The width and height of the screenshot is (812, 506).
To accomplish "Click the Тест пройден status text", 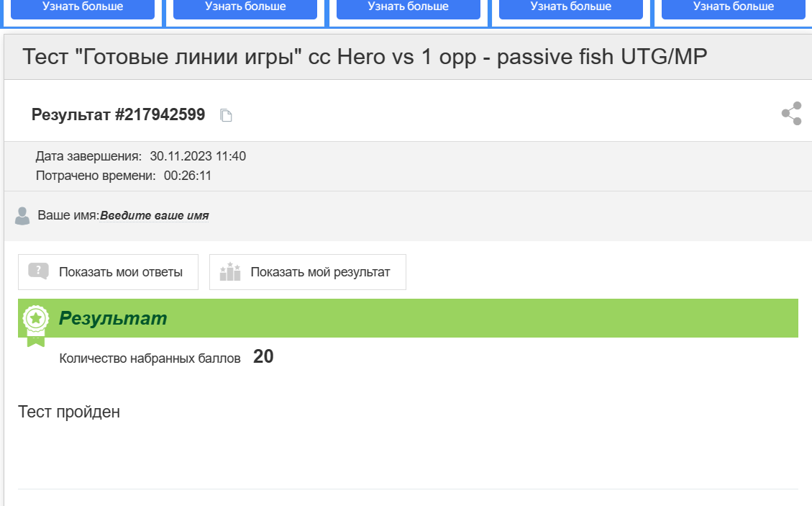I will click(x=69, y=412).
